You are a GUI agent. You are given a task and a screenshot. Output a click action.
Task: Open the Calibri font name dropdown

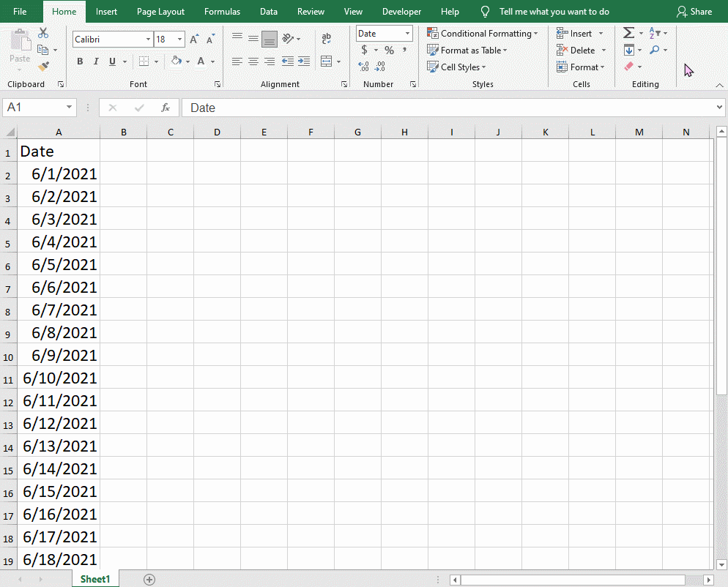point(148,40)
